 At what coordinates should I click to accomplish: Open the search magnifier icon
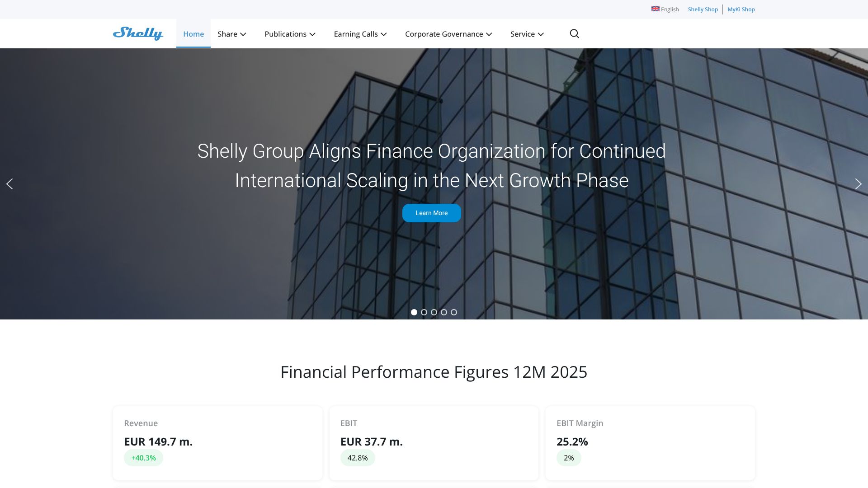574,34
